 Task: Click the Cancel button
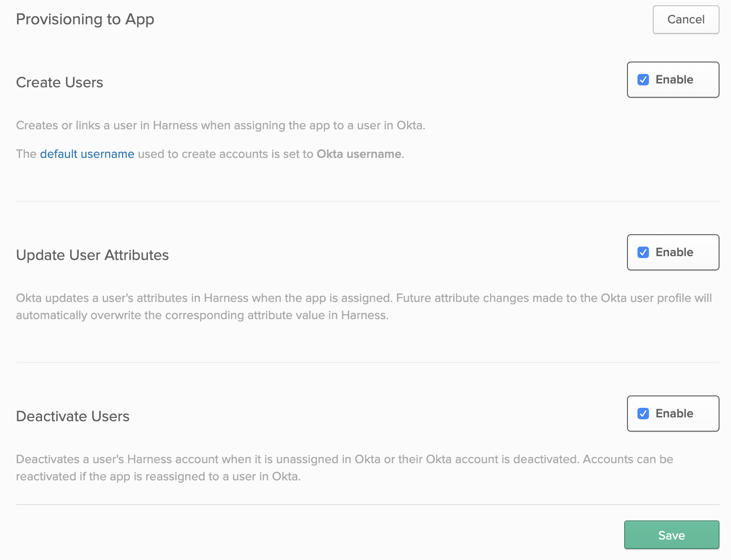click(686, 20)
